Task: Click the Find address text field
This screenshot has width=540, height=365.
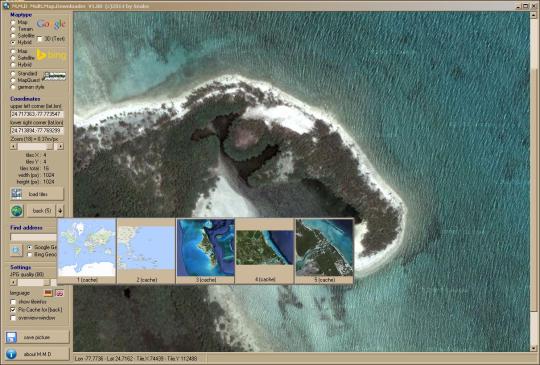Action: (33, 237)
